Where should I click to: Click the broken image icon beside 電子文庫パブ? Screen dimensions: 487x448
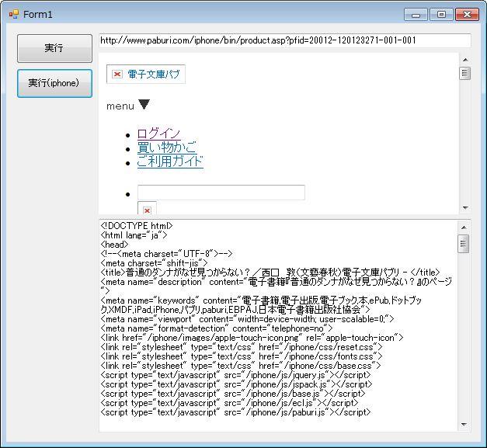click(117, 75)
